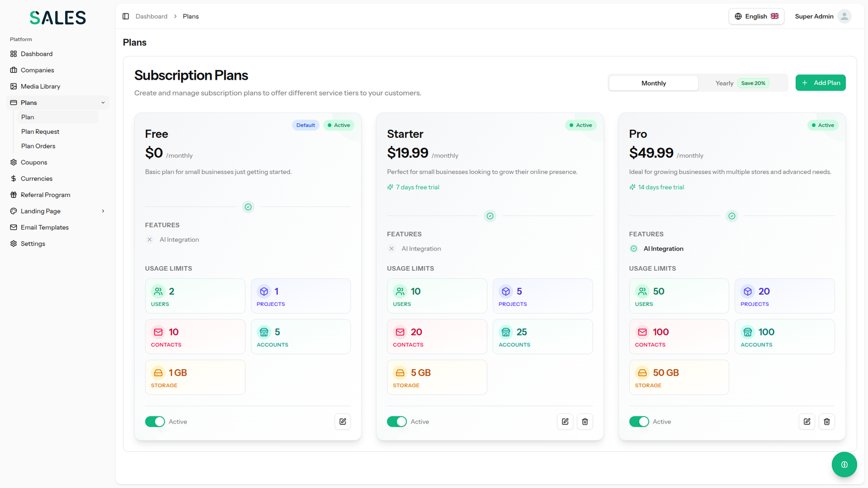This screenshot has width=868, height=488.
Task: Open the English language dropdown
Action: [756, 16]
